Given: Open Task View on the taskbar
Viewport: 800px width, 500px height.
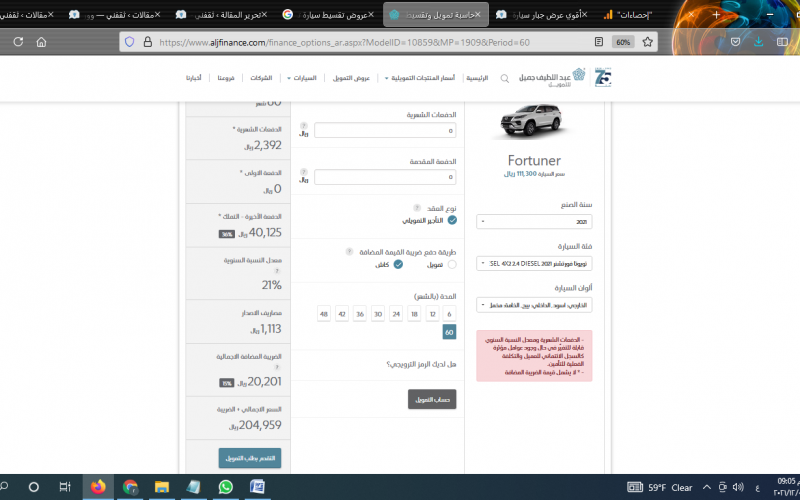Looking at the screenshot, I should (x=65, y=487).
